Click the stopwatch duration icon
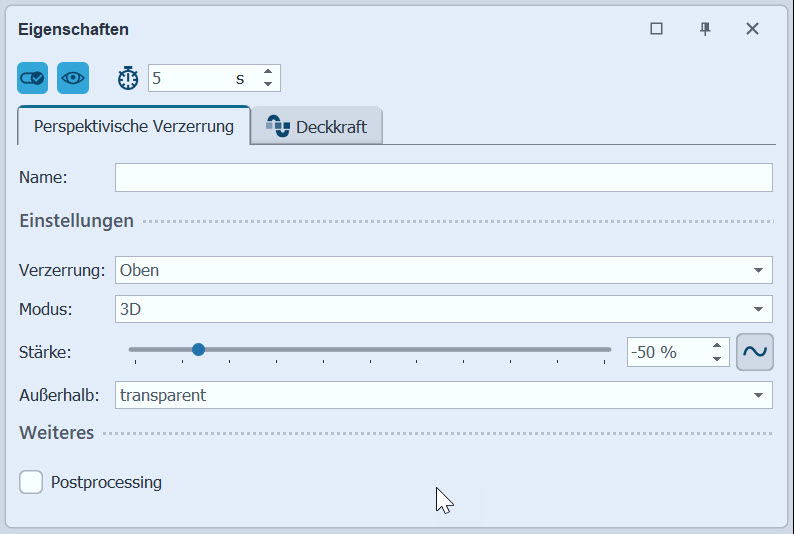Viewport: 794px width, 534px height. pos(128,78)
